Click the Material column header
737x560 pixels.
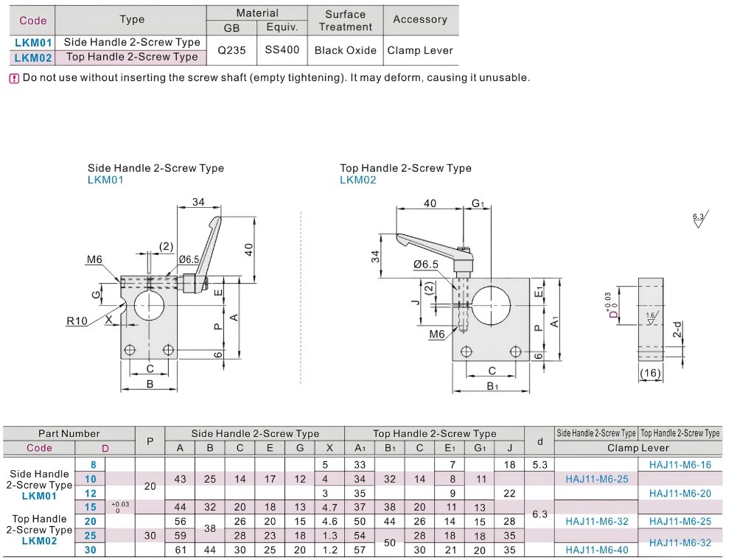tap(257, 13)
